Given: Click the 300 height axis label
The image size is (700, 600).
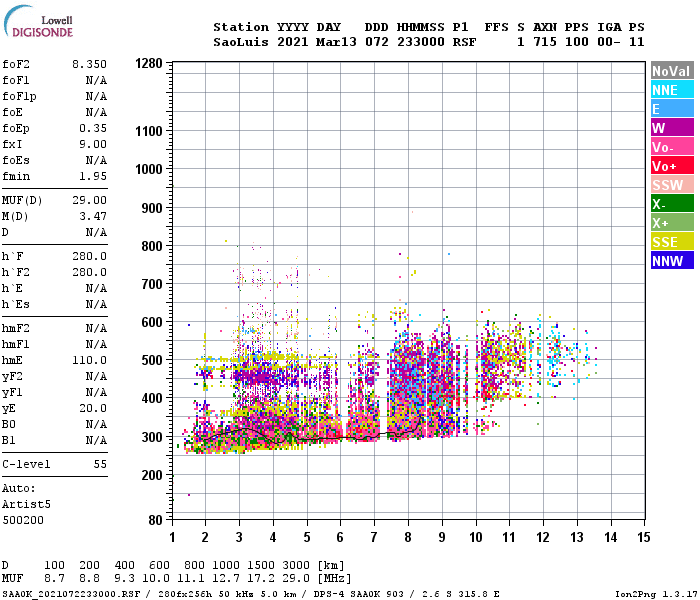Looking at the screenshot, I should pos(152,437).
